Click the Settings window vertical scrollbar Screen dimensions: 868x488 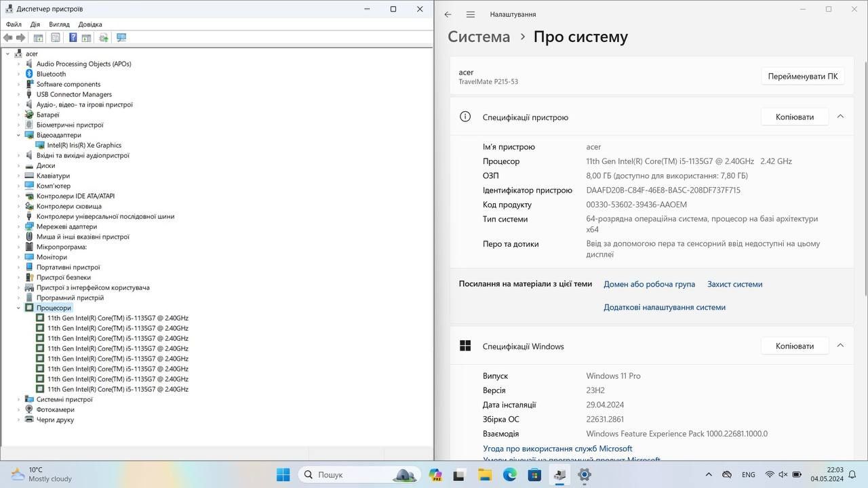(x=865, y=179)
